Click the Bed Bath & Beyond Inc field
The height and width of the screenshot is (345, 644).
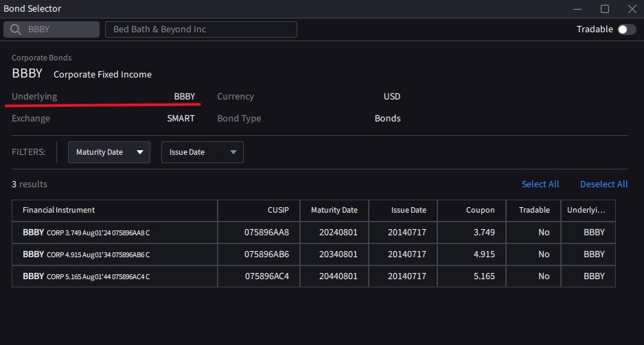coord(201,29)
